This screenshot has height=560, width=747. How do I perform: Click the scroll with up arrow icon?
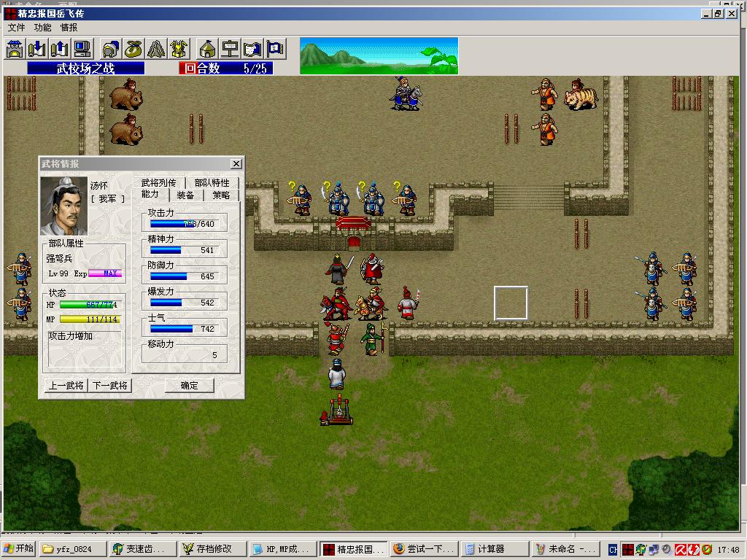[x=60, y=49]
